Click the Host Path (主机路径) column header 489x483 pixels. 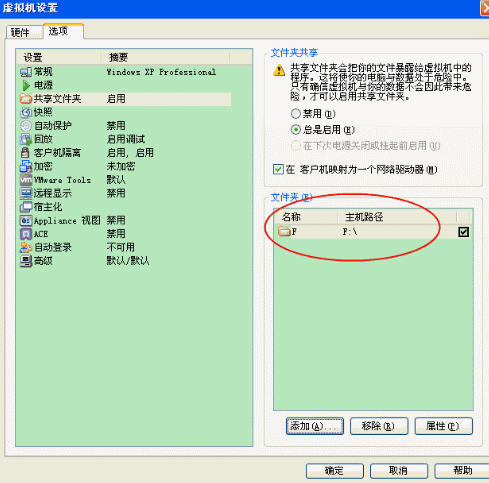[397, 217]
